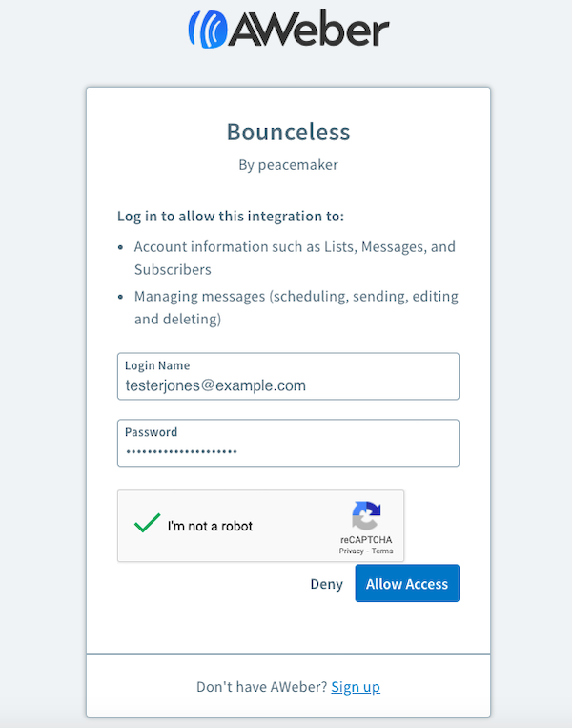Screen dimensions: 572x728
Task: Click the "By peacemaker" author text
Action: click(288, 164)
